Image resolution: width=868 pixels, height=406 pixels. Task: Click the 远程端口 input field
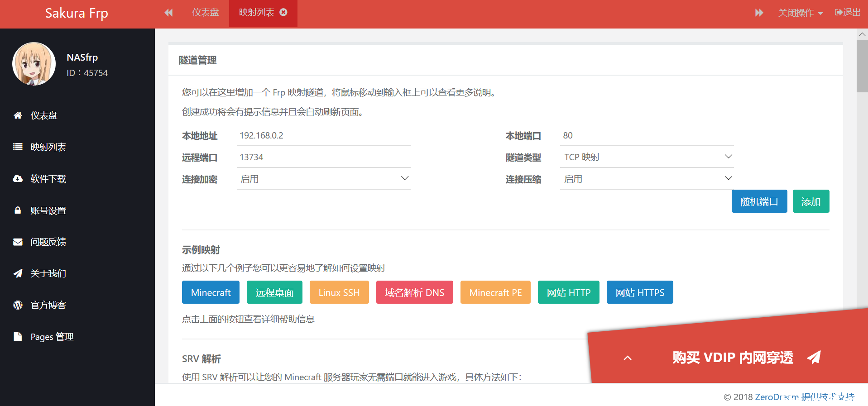click(323, 157)
